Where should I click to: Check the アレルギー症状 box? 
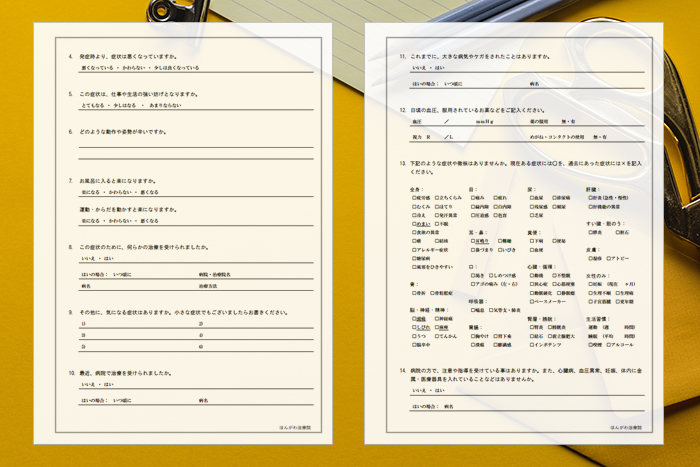tap(413, 249)
